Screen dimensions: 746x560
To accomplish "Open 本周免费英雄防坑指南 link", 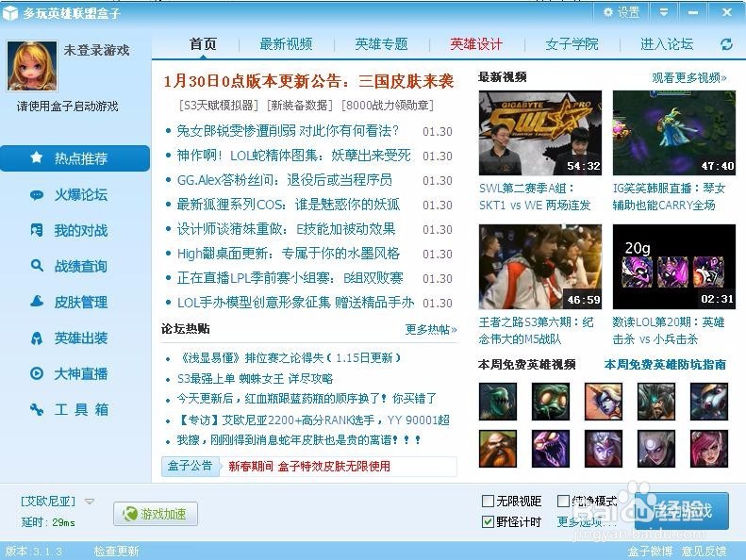I will tap(665, 365).
